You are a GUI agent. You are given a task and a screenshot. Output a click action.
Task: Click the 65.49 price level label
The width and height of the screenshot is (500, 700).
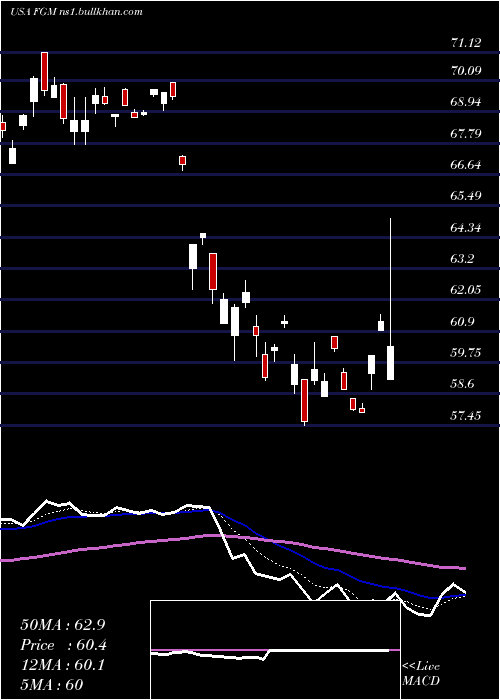pyautogui.click(x=466, y=196)
